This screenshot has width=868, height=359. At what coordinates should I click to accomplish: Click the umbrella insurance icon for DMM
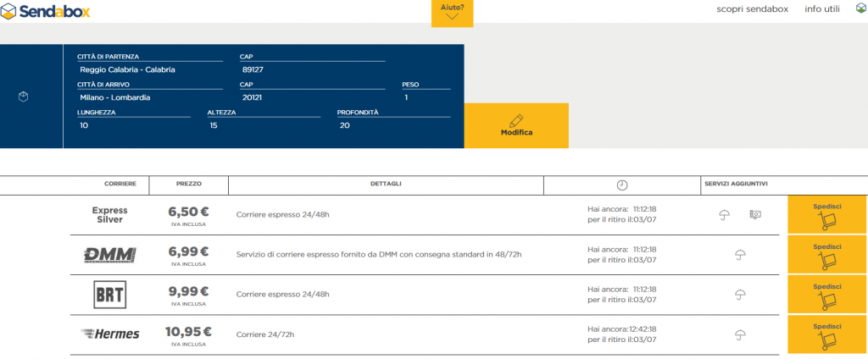pos(740,255)
